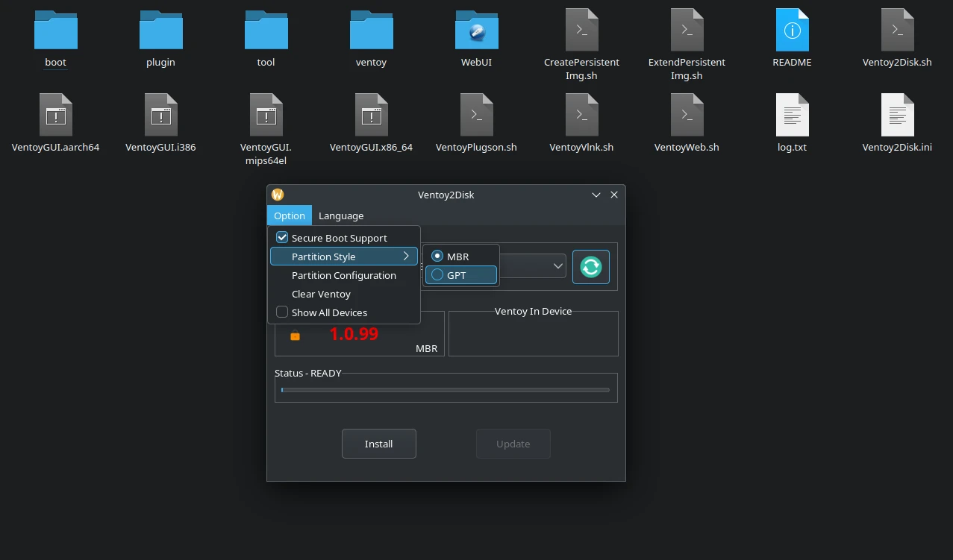
Task: Choose Clear Ventoy from the Option menu
Action: 344,294
